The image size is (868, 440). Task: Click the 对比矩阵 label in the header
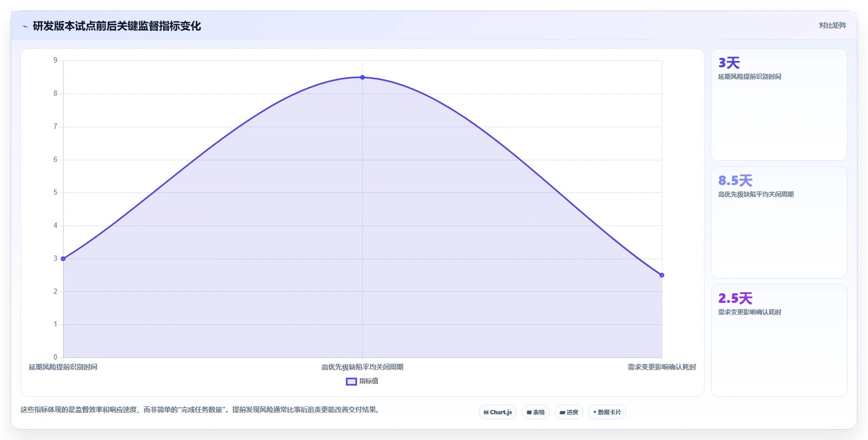tap(832, 26)
